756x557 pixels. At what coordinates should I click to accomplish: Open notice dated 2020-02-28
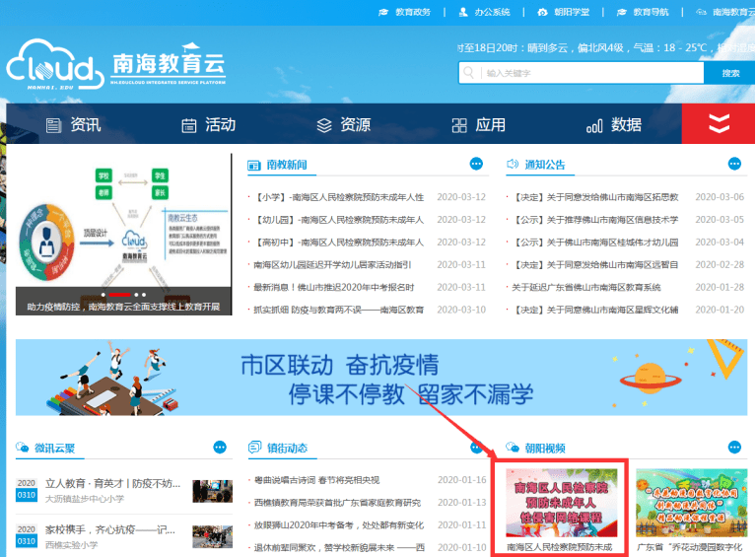click(595, 265)
